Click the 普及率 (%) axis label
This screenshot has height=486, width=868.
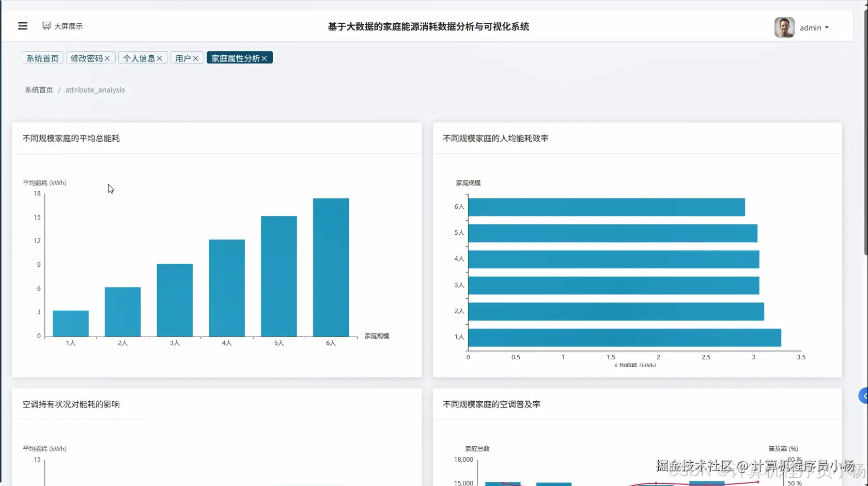coord(783,449)
